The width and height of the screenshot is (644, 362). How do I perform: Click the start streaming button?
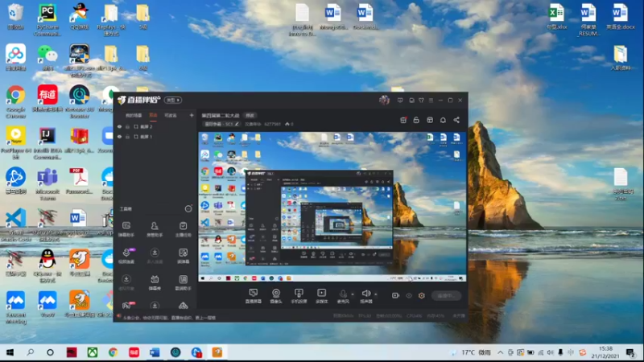(447, 295)
